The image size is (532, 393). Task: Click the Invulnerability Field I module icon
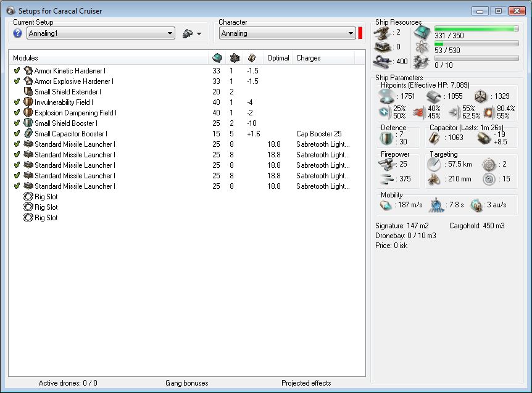(x=28, y=102)
